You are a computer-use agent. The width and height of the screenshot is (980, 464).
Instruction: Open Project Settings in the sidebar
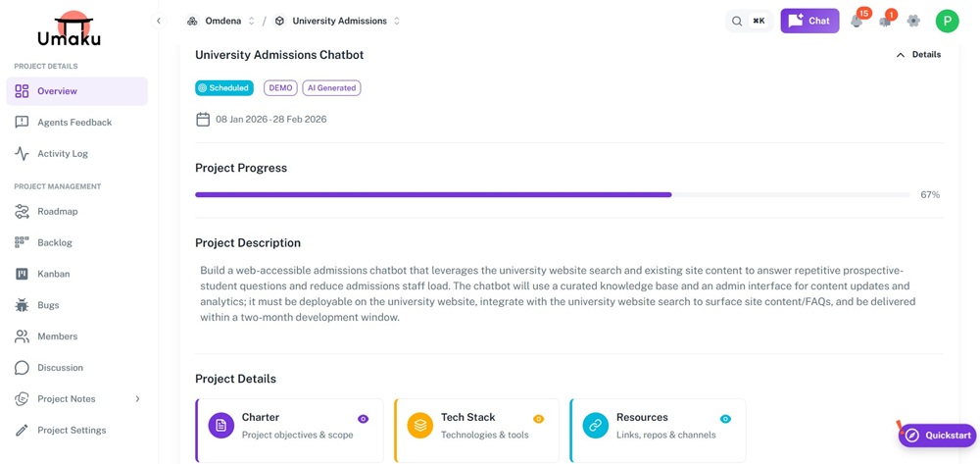click(71, 431)
